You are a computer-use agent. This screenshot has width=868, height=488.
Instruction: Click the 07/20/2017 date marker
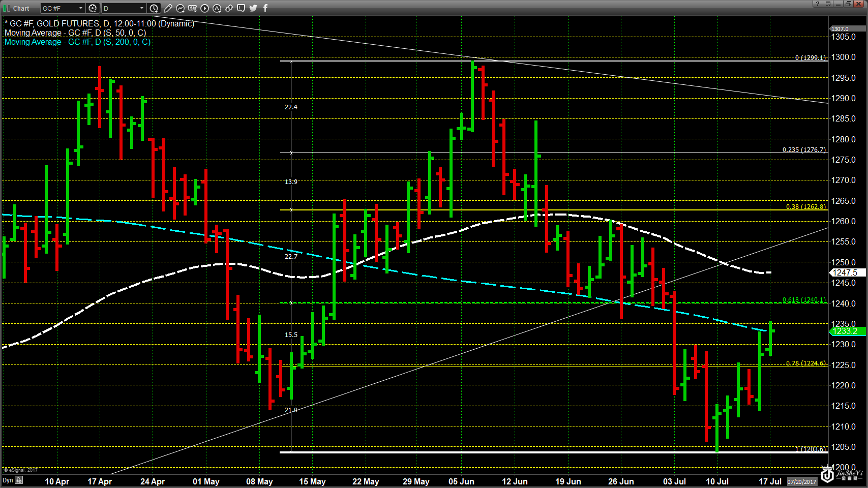point(801,481)
